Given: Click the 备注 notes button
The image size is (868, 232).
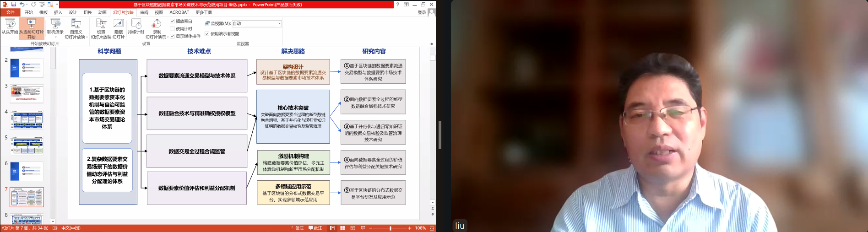Looking at the screenshot, I should 297,228.
